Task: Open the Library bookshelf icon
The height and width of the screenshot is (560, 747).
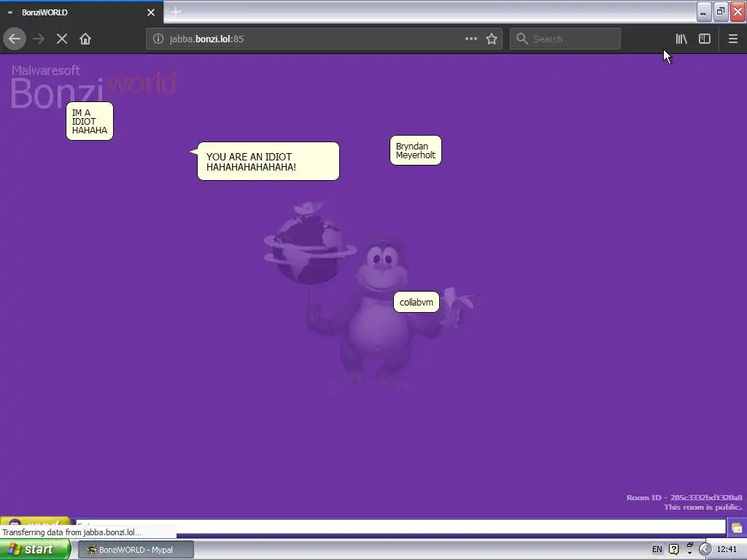Action: pyautogui.click(x=681, y=39)
